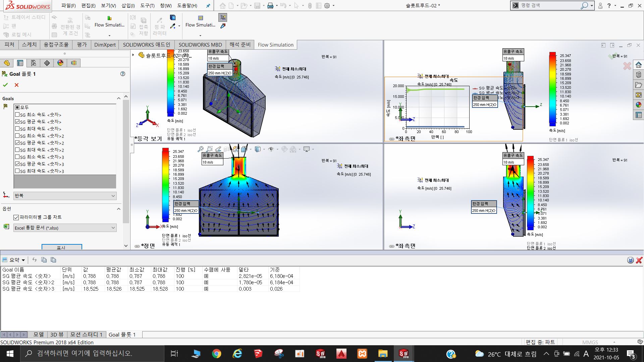Viewport: 644px width, 362px height.
Task: Click the Goal plot help question icon
Action: 123,74
